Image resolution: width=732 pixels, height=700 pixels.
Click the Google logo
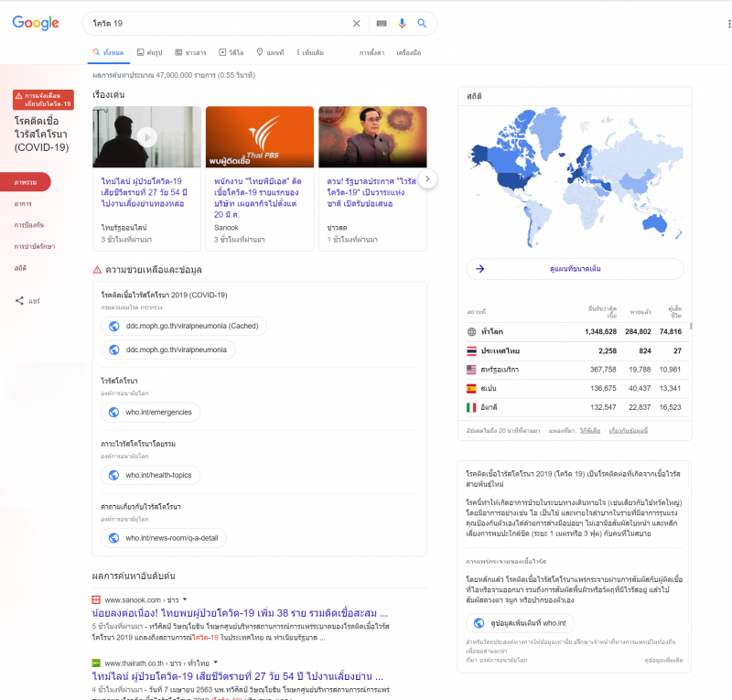(x=35, y=23)
